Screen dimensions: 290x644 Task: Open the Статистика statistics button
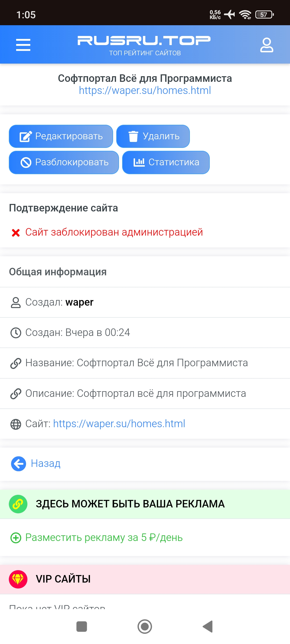tap(166, 162)
